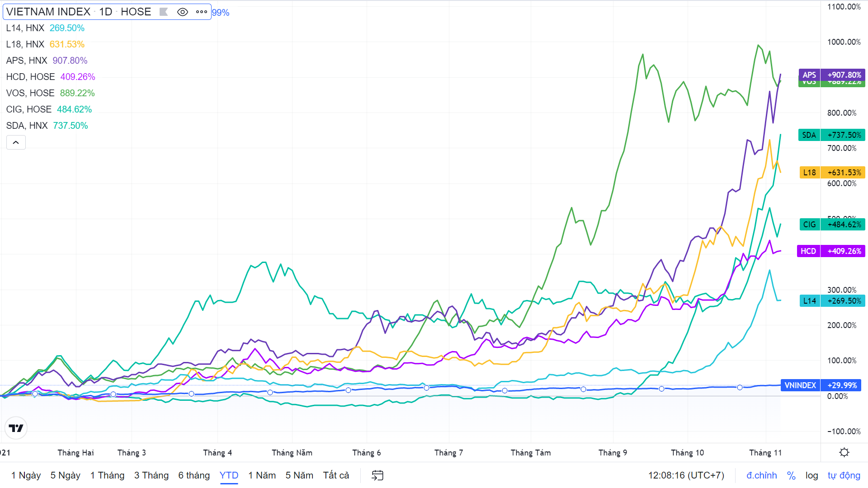Viewport: 868px width, 488px height.
Task: Toggle percent scale mode
Action: (791, 475)
